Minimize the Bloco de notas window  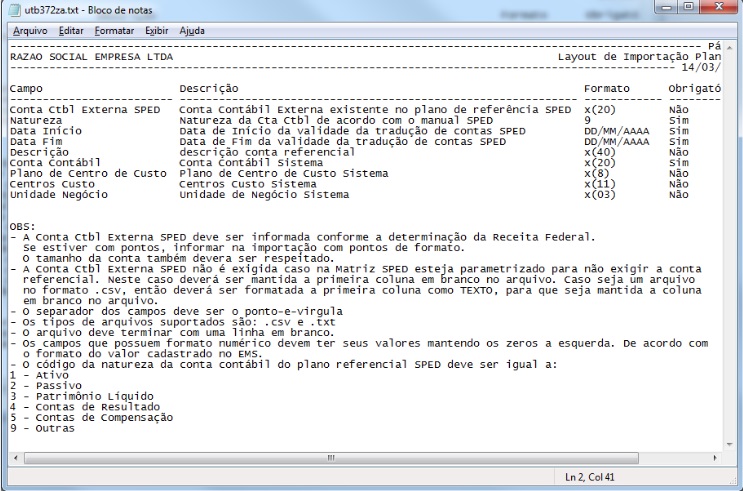pyautogui.click(x=667, y=7)
